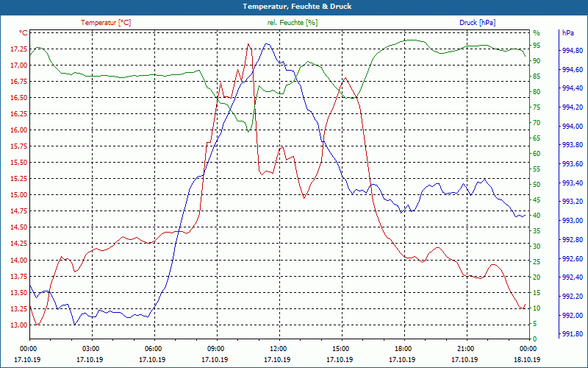Click pressure axis value 992,80
The width and height of the screenshot is (588, 368).
(573, 240)
